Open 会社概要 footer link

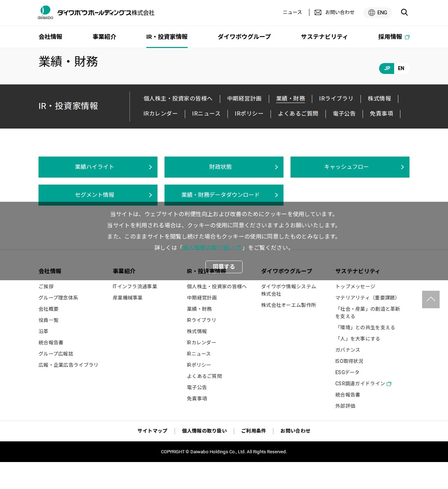49,309
